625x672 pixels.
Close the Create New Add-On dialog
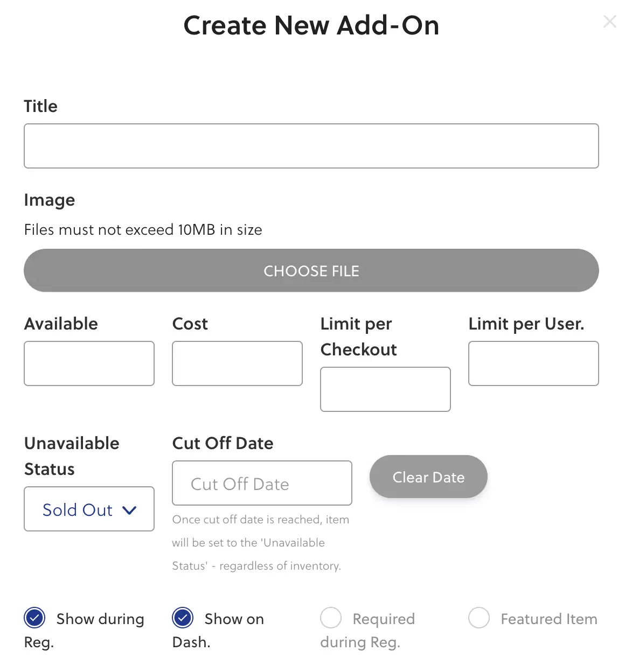tap(609, 22)
